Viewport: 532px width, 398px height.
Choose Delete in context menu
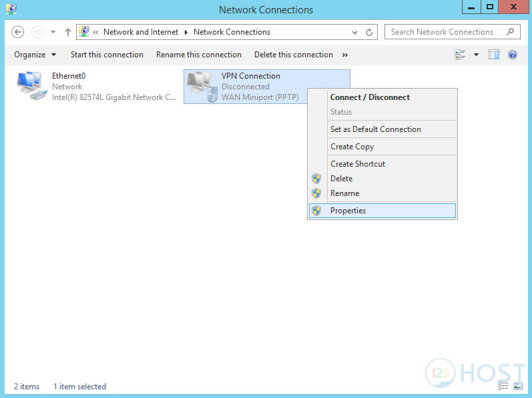382,179
